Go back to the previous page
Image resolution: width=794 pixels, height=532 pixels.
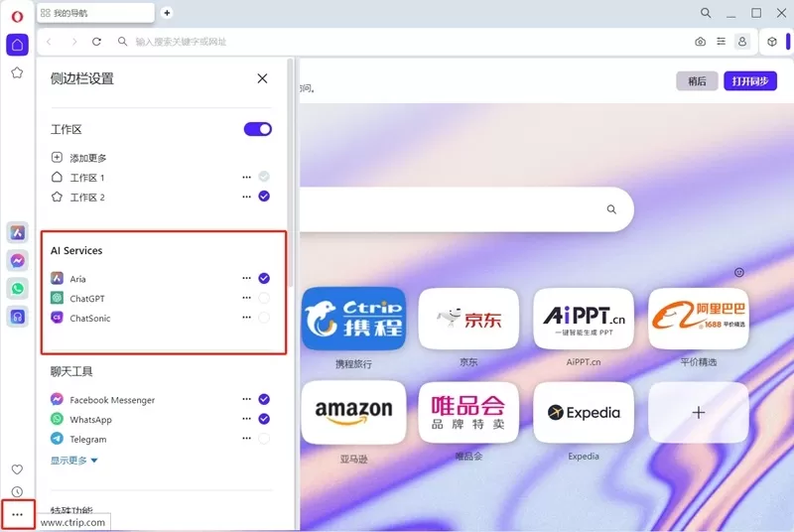click(49, 42)
